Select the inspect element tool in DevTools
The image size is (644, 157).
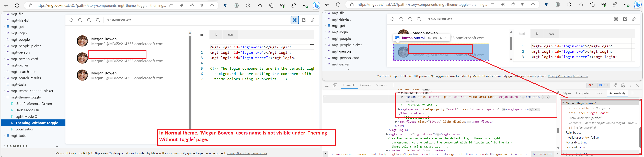click(327, 85)
